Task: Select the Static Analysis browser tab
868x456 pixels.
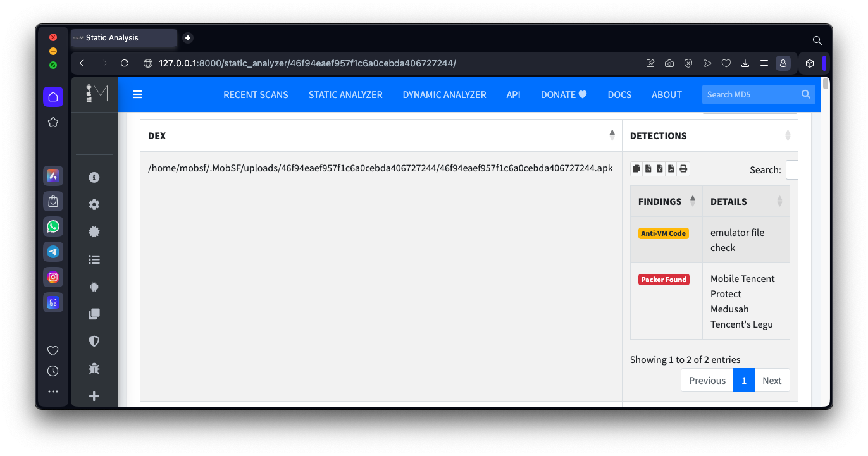Action: coord(124,38)
